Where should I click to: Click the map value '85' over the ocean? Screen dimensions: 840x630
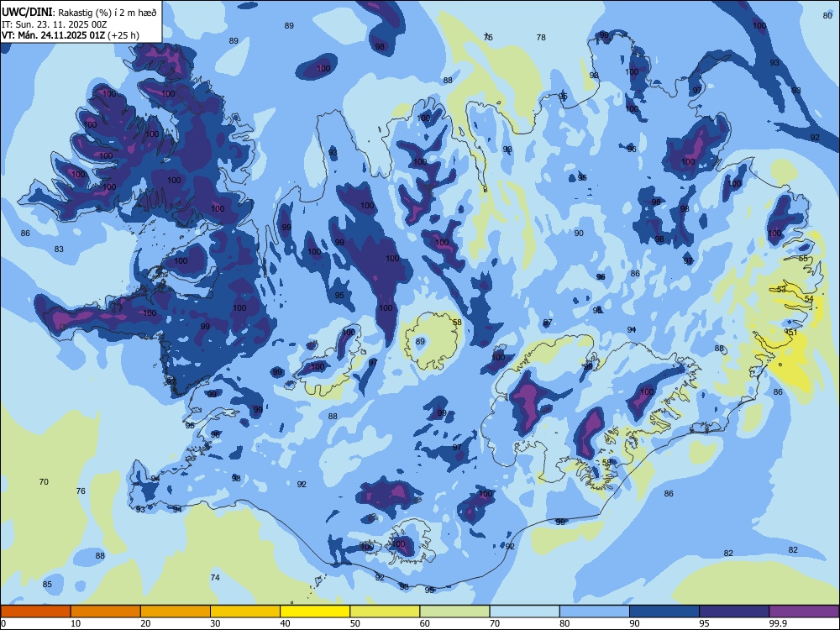[x=47, y=584]
